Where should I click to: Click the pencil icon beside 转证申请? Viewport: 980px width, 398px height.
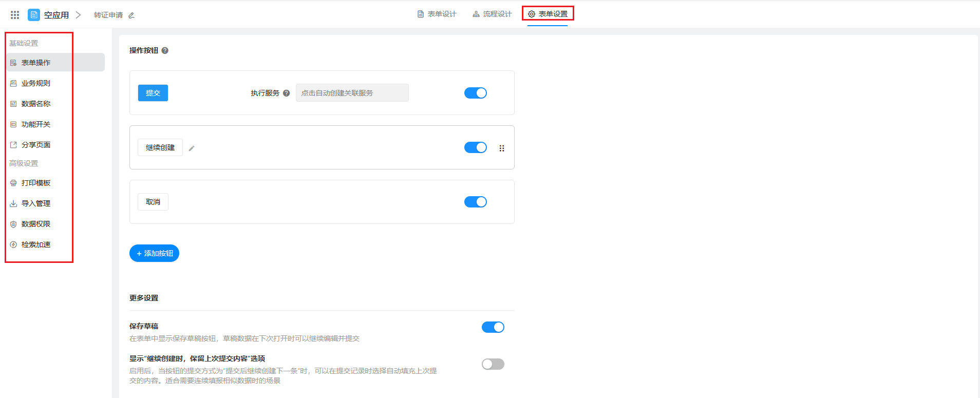tap(131, 15)
